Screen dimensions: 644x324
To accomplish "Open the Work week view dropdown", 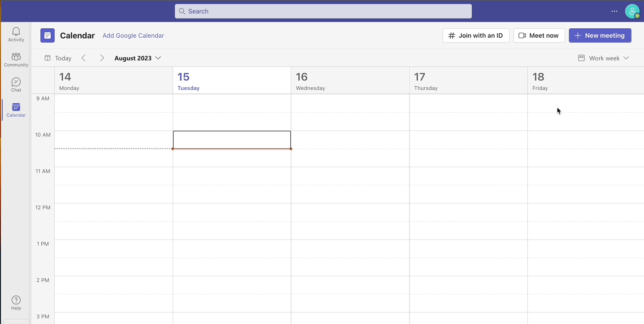I will click(603, 58).
